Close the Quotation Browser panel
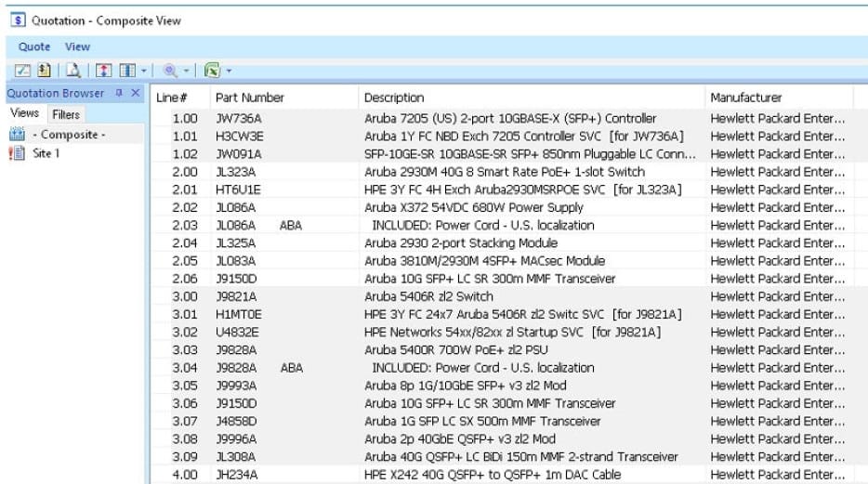868x484 pixels. point(136,93)
